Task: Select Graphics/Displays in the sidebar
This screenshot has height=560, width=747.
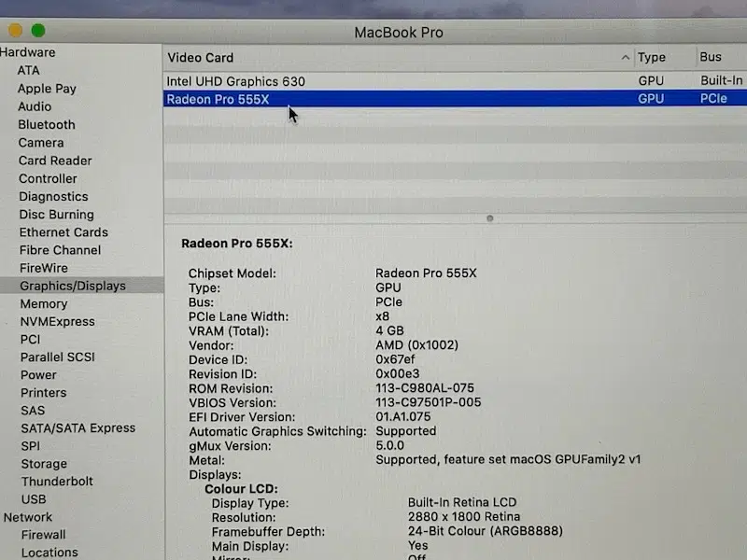Action: [73, 286]
